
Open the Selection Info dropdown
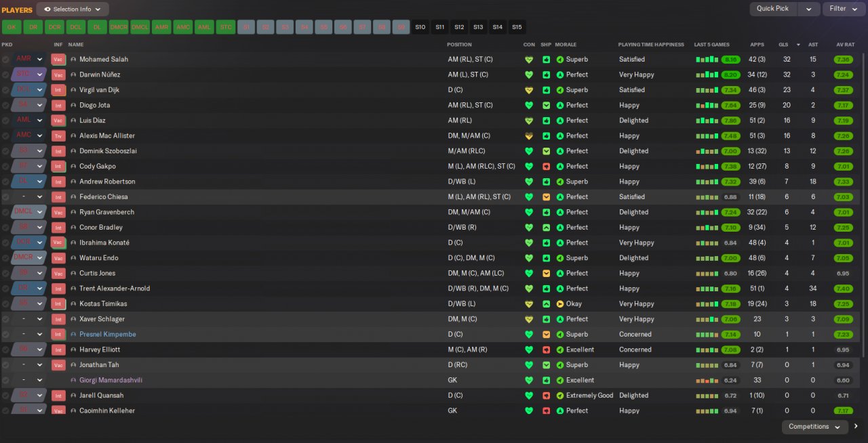[73, 9]
